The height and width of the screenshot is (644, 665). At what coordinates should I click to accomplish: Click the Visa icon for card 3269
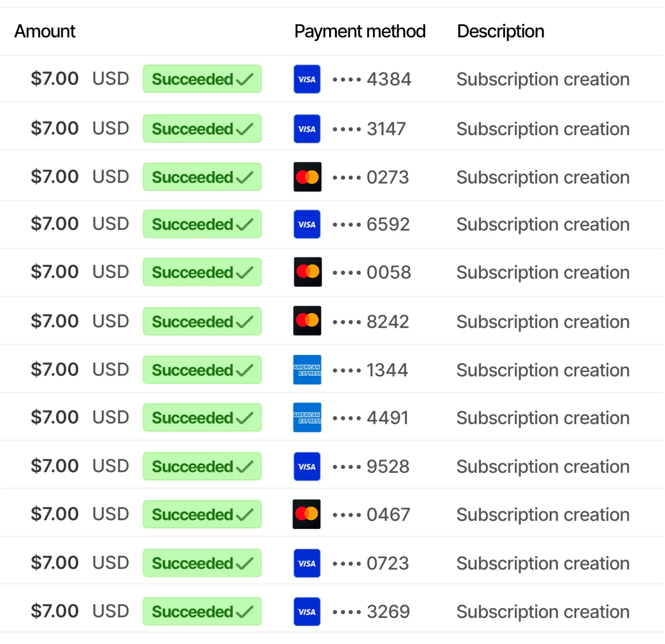click(x=307, y=612)
